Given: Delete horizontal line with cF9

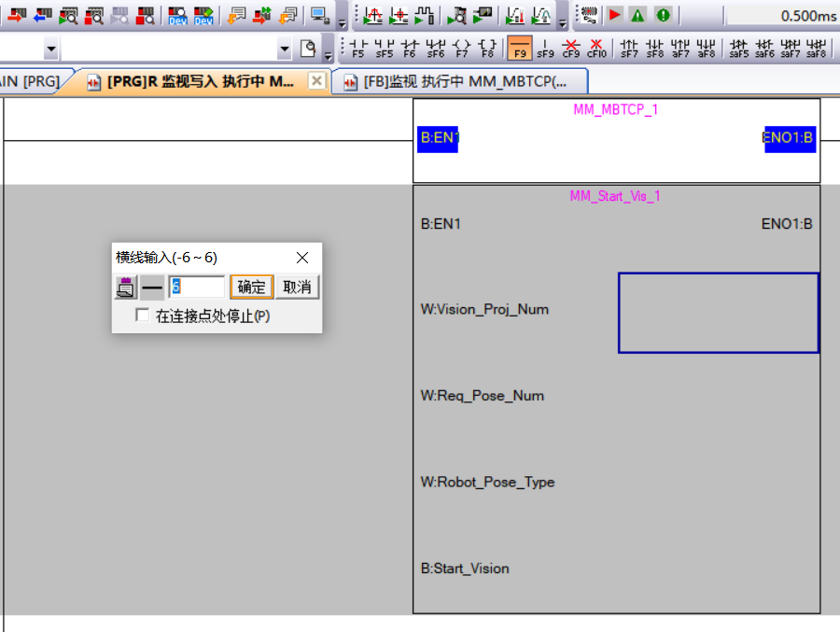Looking at the screenshot, I should tap(571, 49).
